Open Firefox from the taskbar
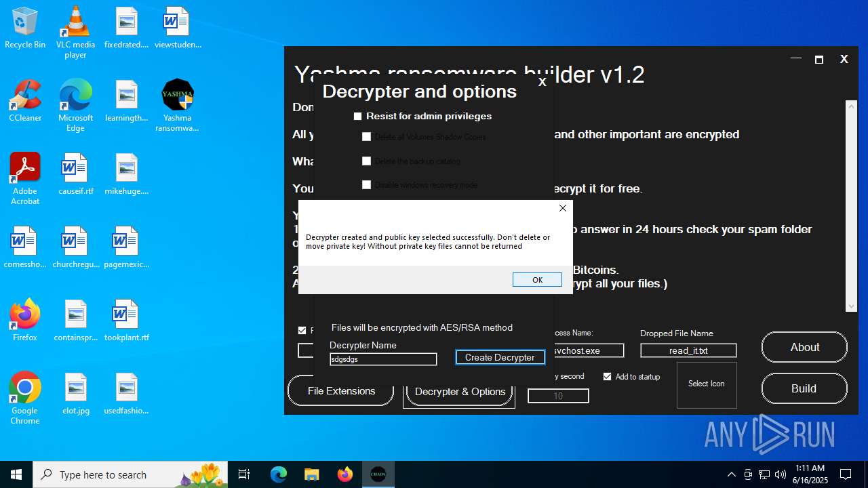Image resolution: width=868 pixels, height=488 pixels. 345,474
